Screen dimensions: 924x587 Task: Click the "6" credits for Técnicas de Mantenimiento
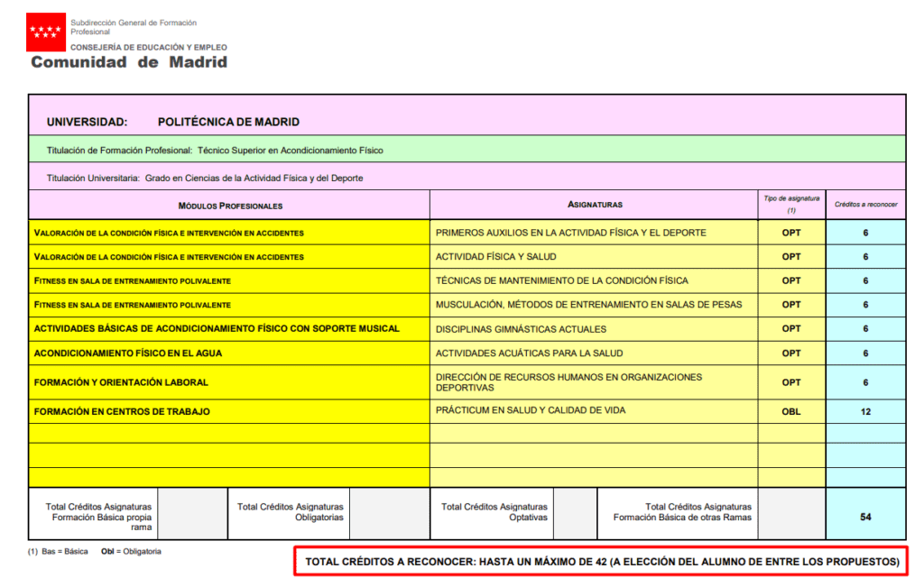tap(865, 280)
